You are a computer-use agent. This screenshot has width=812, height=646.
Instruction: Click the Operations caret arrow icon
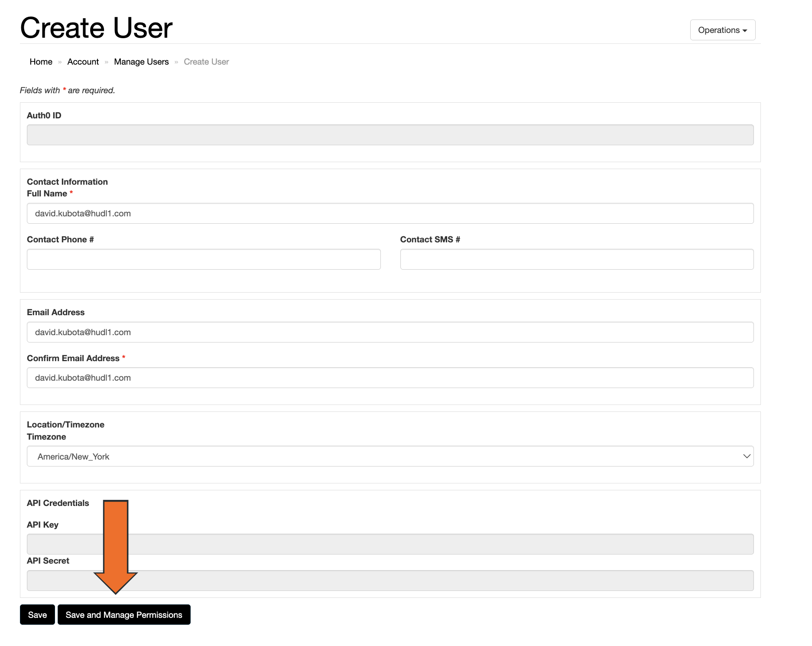click(x=745, y=30)
